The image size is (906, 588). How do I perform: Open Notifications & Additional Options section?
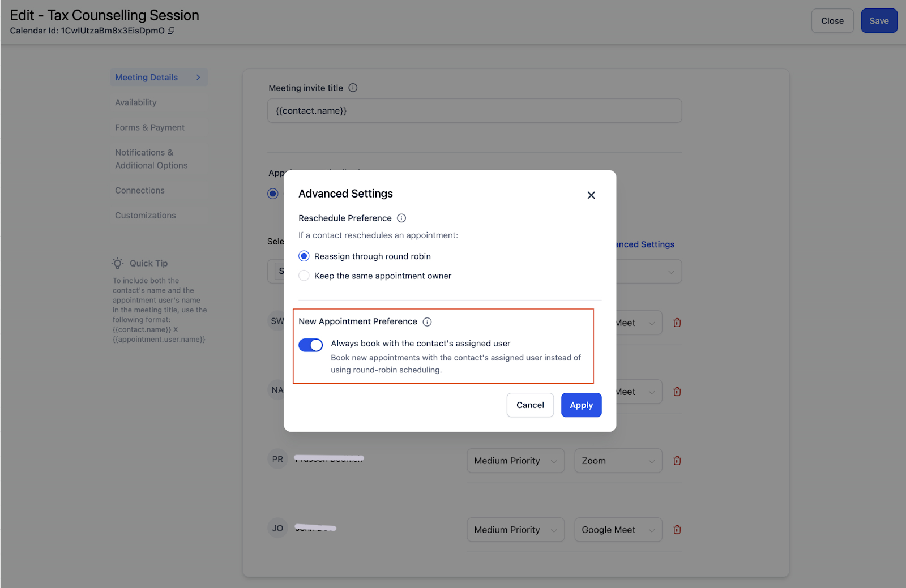[151, 159]
